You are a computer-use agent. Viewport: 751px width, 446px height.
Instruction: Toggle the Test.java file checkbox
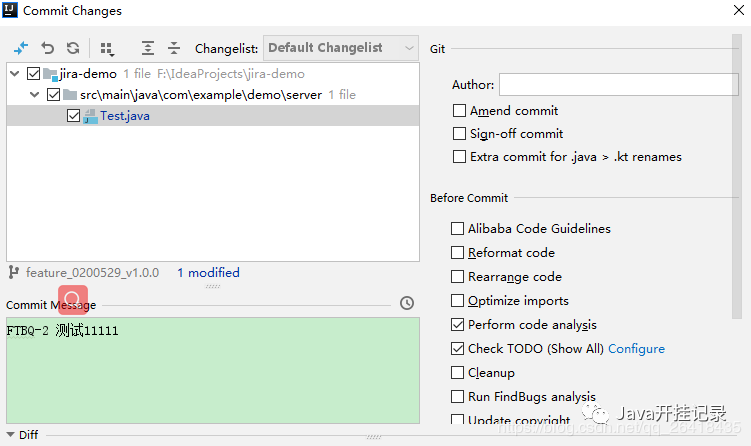pos(73,116)
